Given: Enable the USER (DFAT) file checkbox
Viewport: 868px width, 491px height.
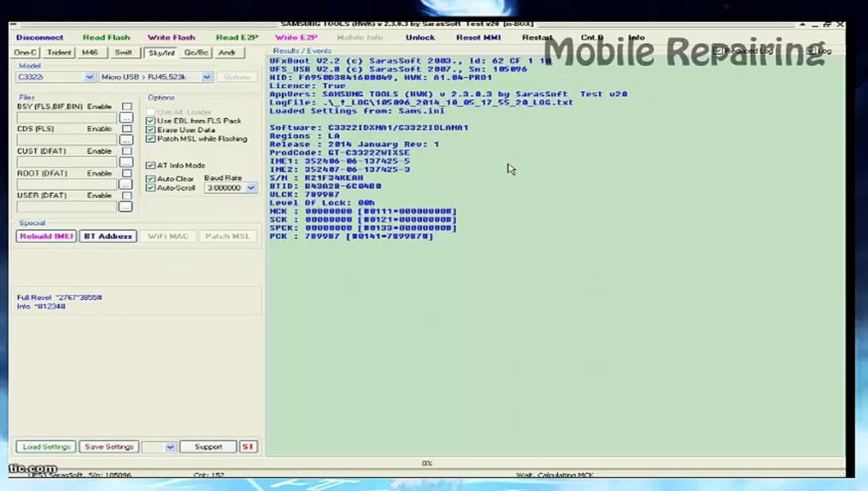Looking at the screenshot, I should coord(126,196).
